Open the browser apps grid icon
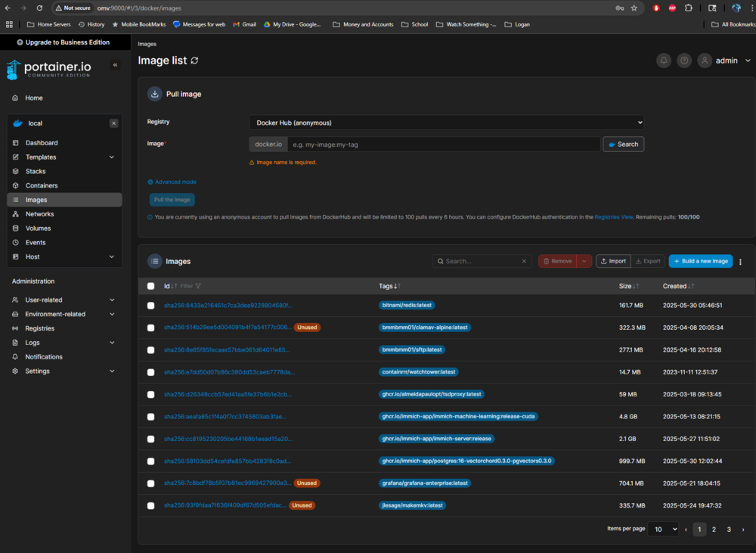756x553 pixels. coord(9,24)
